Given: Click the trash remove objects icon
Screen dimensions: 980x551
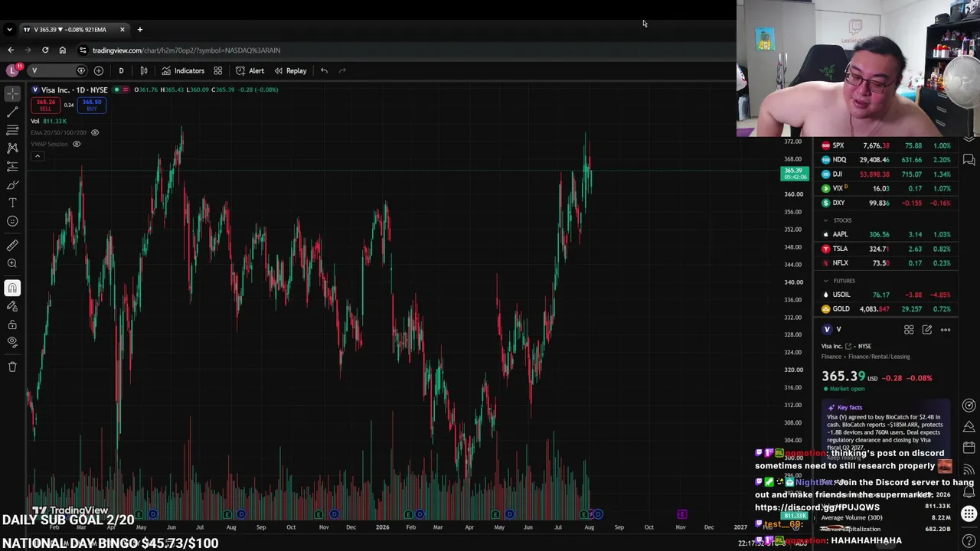Looking at the screenshot, I should (12, 367).
